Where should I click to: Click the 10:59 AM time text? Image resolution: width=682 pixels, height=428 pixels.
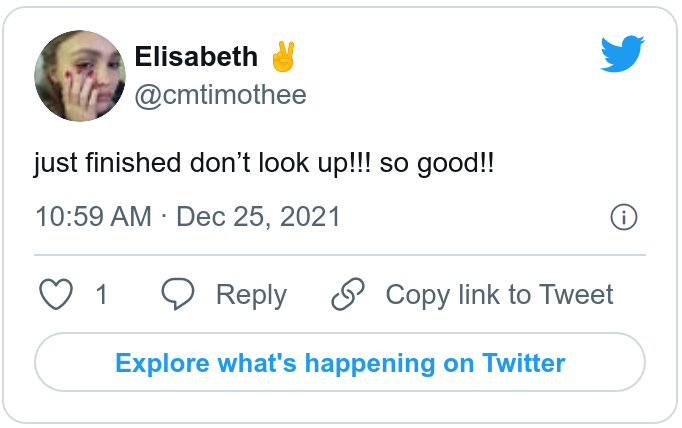pos(93,217)
